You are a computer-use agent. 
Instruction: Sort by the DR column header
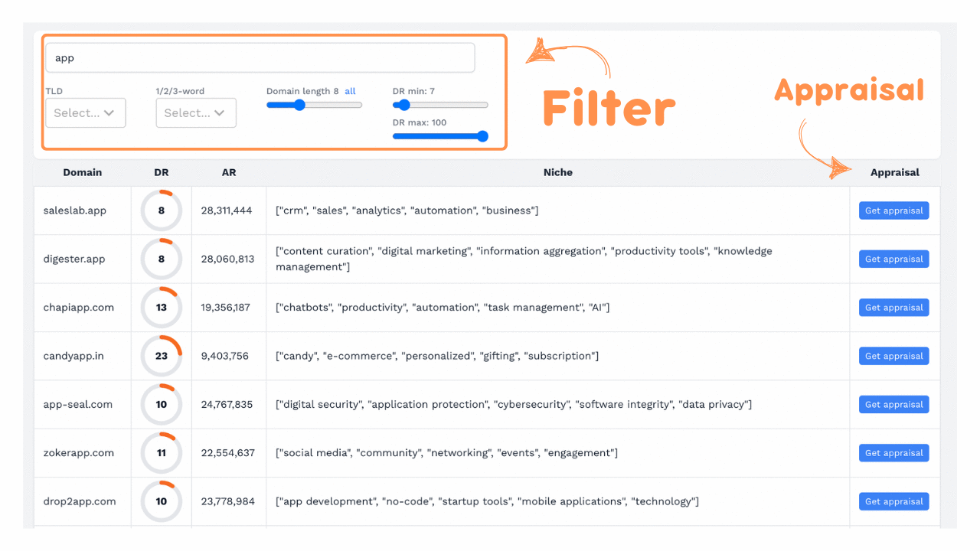[162, 172]
